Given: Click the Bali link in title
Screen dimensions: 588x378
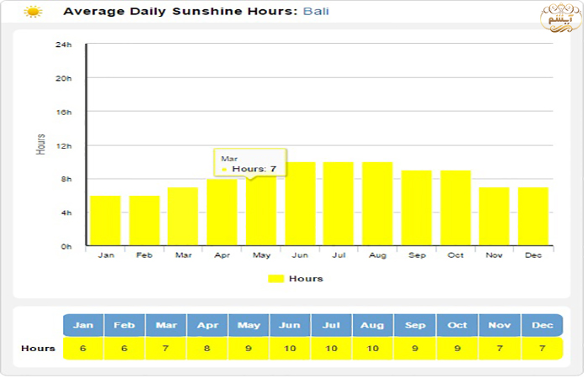Looking at the screenshot, I should [x=317, y=13].
